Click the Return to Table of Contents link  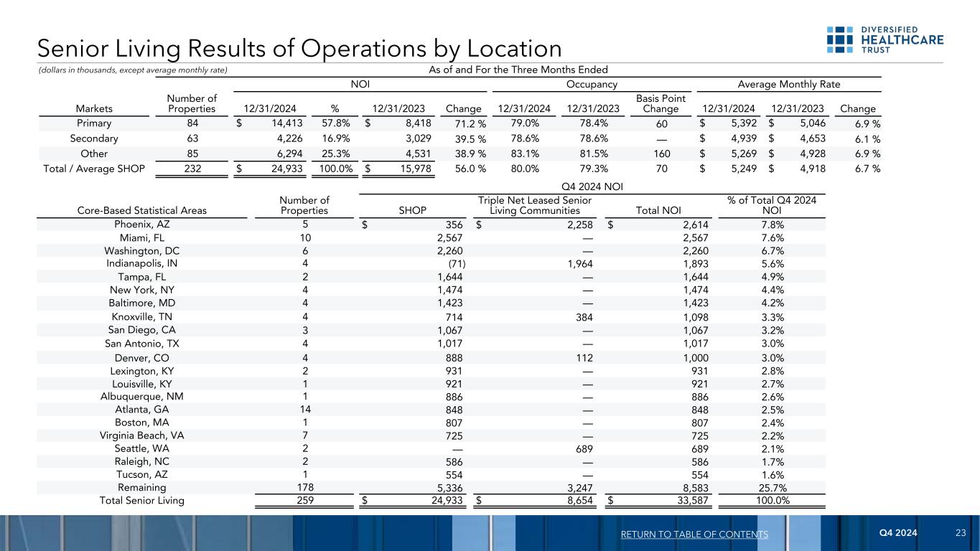pos(695,534)
